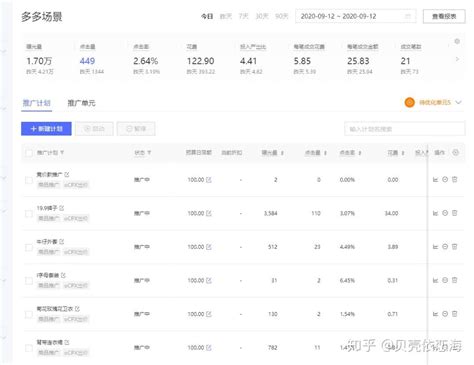Switch to the 推广单元 tab
The image size is (474, 365).
coord(81,103)
